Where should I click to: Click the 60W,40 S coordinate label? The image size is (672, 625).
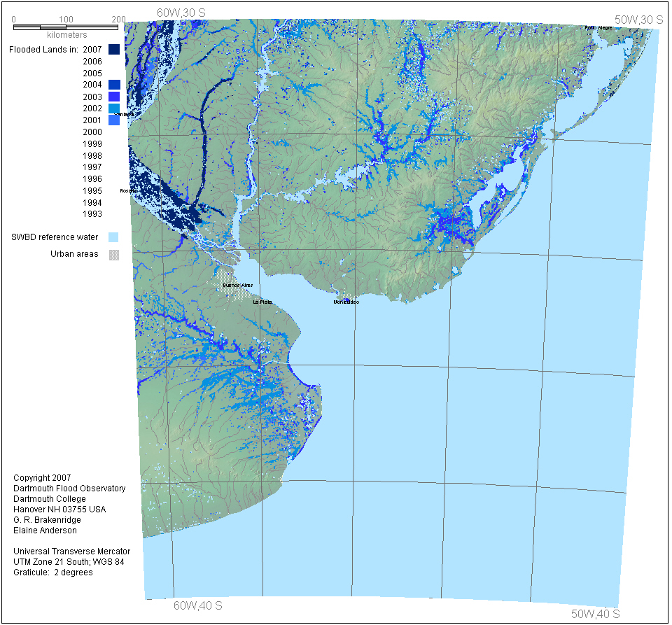click(198, 605)
